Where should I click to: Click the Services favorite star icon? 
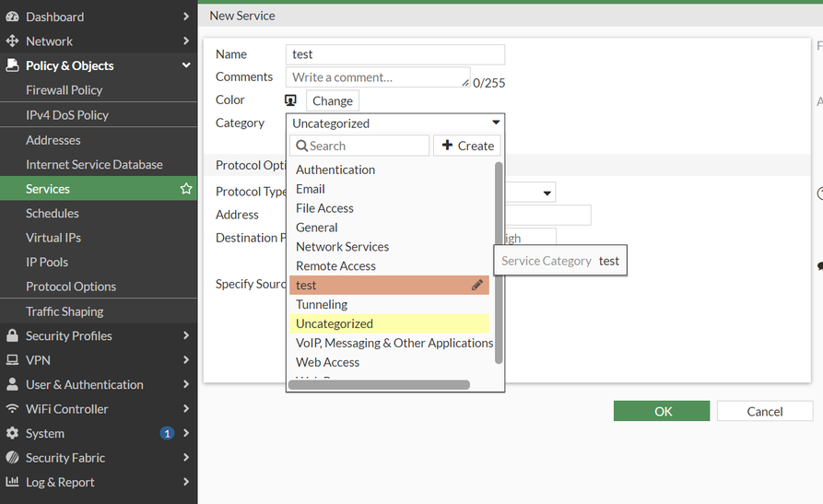tap(186, 189)
